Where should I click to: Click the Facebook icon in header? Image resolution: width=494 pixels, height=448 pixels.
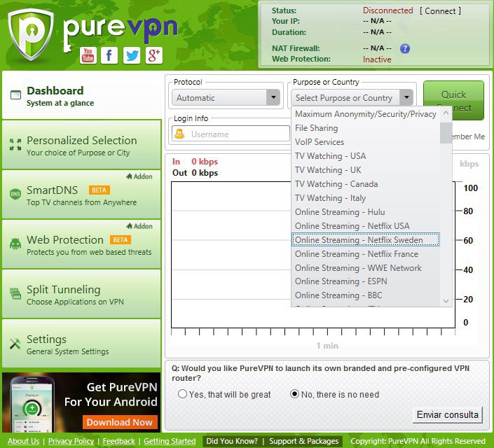coord(109,55)
